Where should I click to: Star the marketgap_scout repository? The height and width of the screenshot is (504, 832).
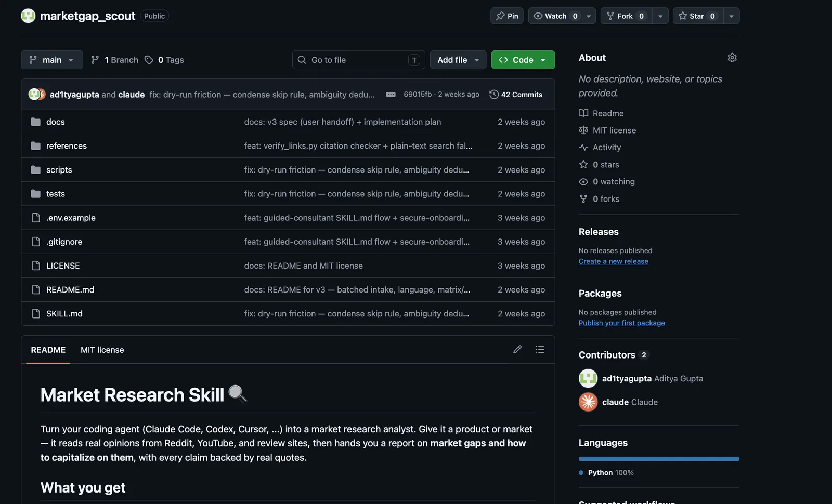[x=698, y=16]
